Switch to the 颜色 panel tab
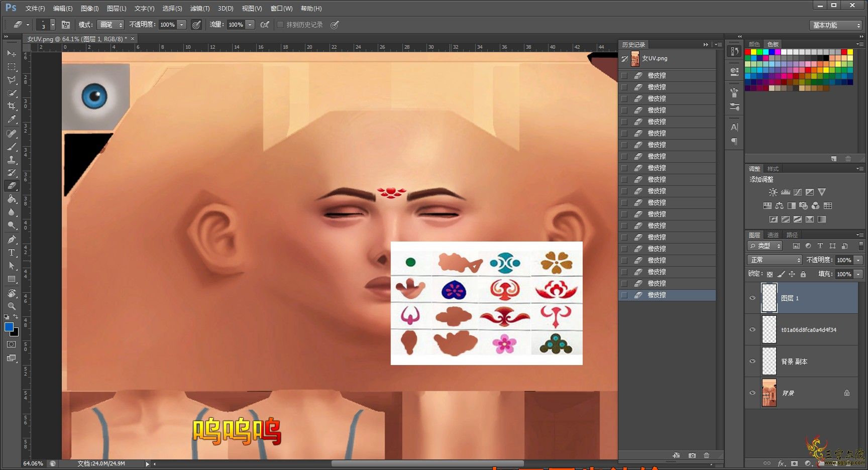The height and width of the screenshot is (470, 868). [754, 44]
